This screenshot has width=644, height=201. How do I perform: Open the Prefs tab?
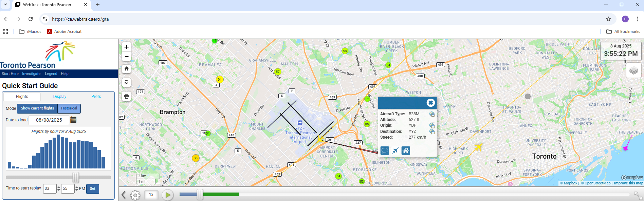pyautogui.click(x=96, y=97)
